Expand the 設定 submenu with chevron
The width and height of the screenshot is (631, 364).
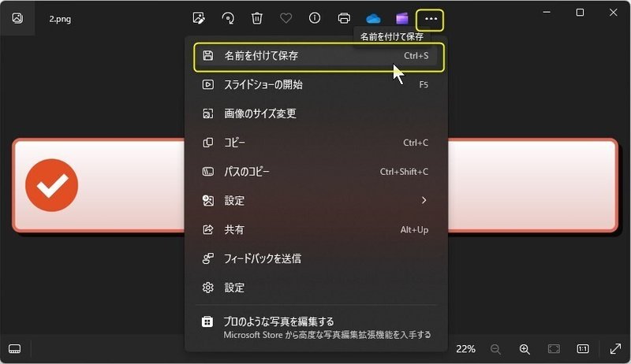[316, 200]
